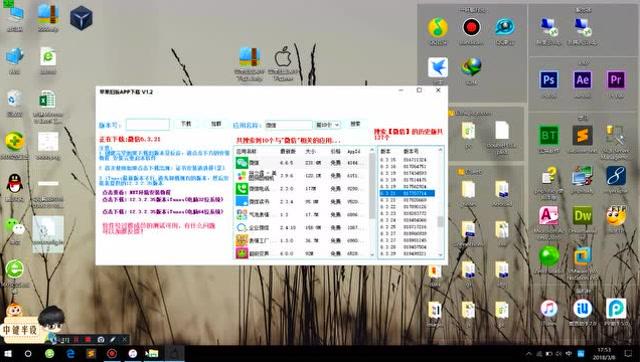
Task: Open the After Effects Ae desktop icon
Action: pyautogui.click(x=582, y=80)
